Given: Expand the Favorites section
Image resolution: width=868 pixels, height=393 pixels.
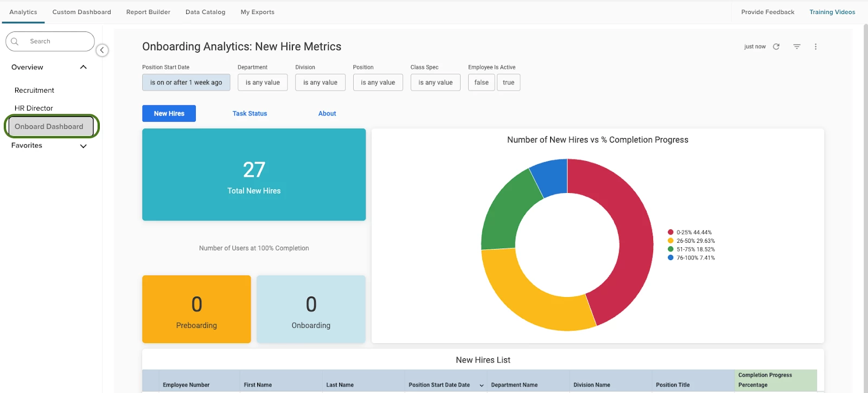Looking at the screenshot, I should click(84, 146).
